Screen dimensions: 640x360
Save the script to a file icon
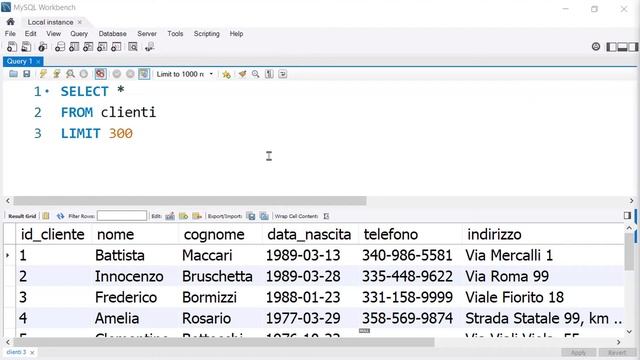pyautogui.click(x=27, y=74)
